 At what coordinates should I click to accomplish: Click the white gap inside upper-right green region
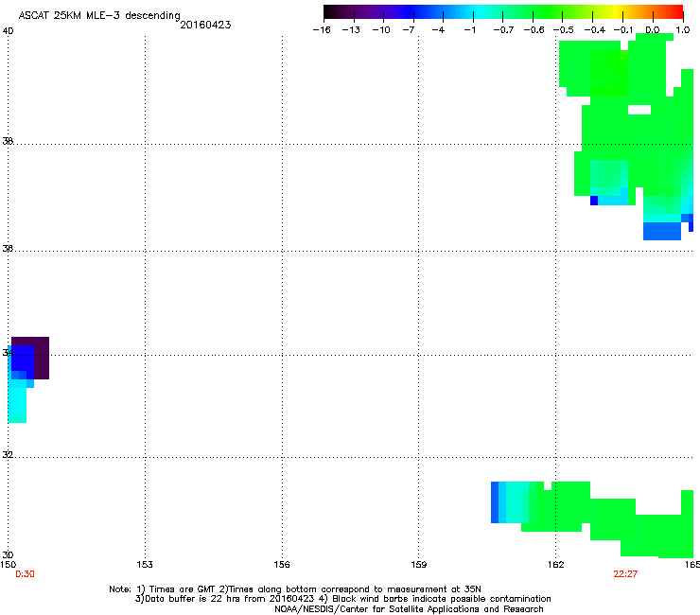click(639, 110)
